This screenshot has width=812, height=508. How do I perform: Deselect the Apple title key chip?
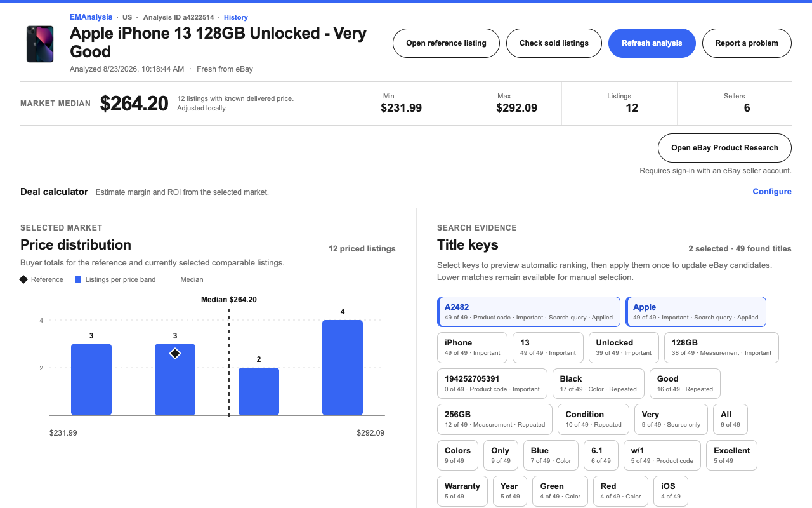(x=696, y=312)
